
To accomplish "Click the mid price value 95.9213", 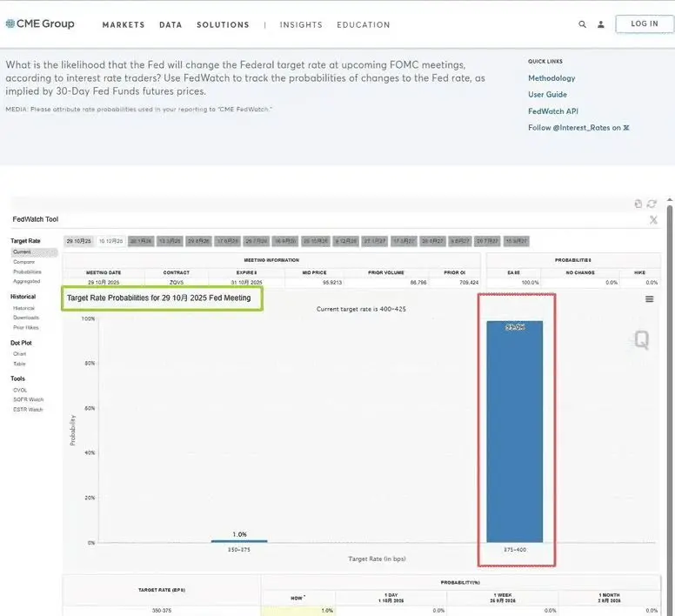I will [332, 283].
